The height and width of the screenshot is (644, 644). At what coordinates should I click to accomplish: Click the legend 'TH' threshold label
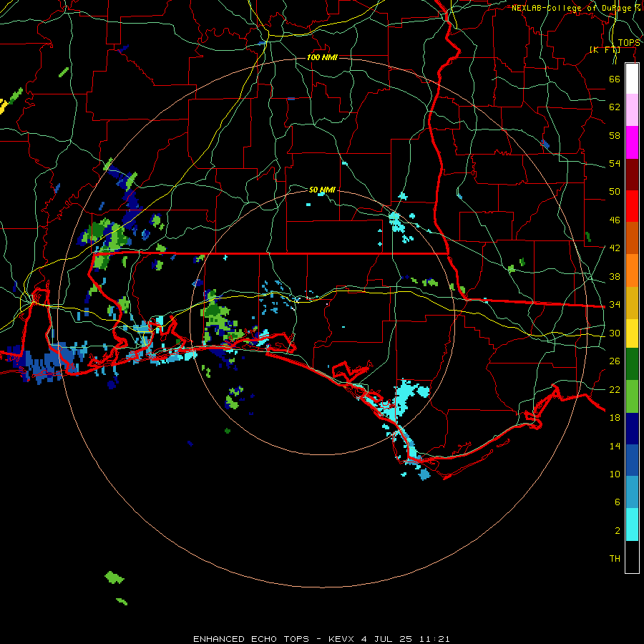tap(615, 559)
